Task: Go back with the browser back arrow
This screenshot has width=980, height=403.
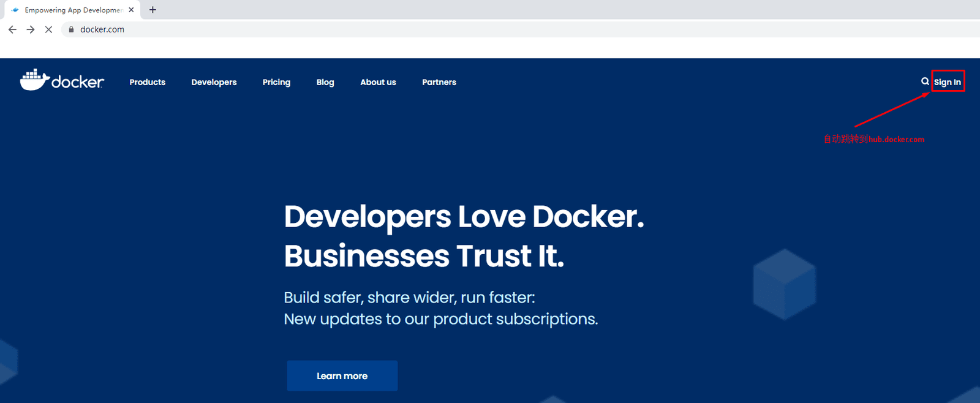Action: [x=12, y=29]
